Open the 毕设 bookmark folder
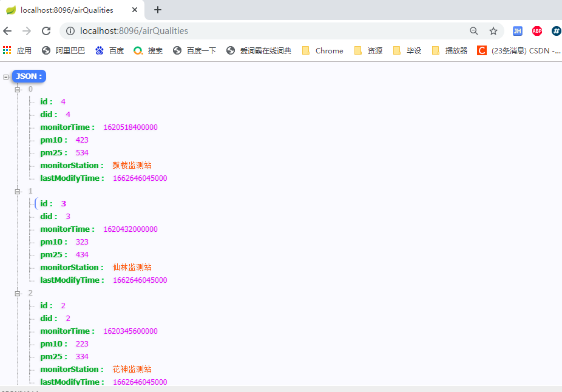Screen dimensions: 562x392 pos(407,51)
